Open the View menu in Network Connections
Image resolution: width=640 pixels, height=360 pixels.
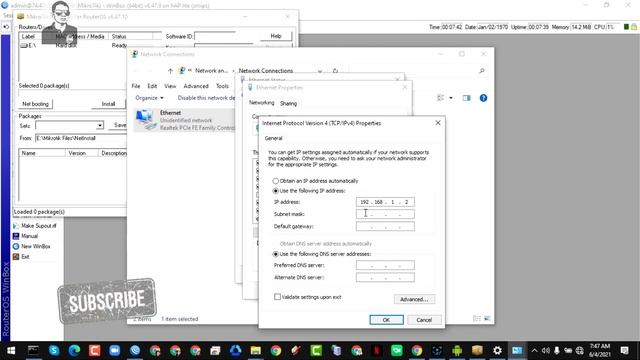point(170,86)
